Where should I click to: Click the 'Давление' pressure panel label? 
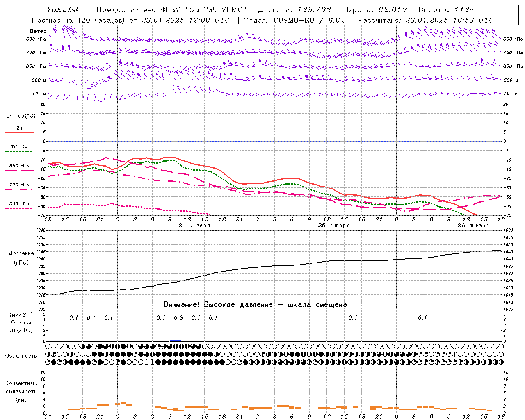21,253
